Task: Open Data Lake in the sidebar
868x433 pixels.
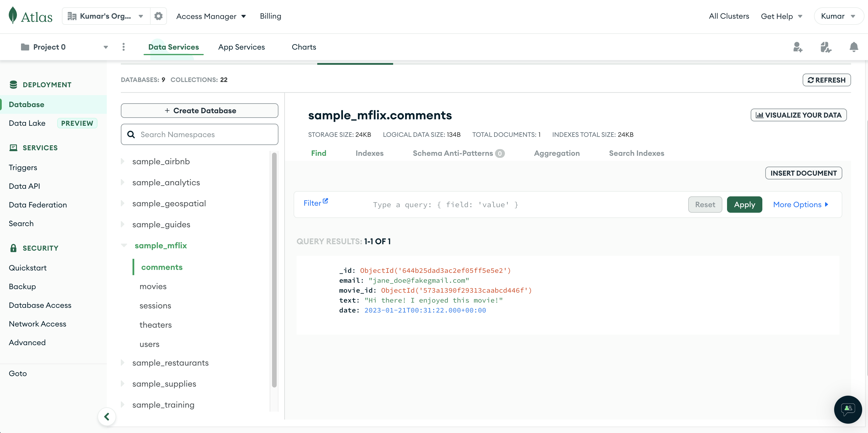Action: coord(27,123)
